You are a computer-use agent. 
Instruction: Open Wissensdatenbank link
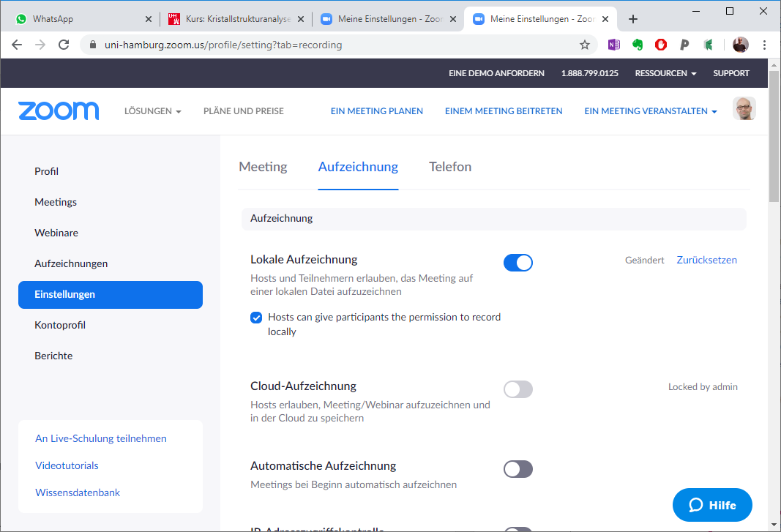(77, 492)
